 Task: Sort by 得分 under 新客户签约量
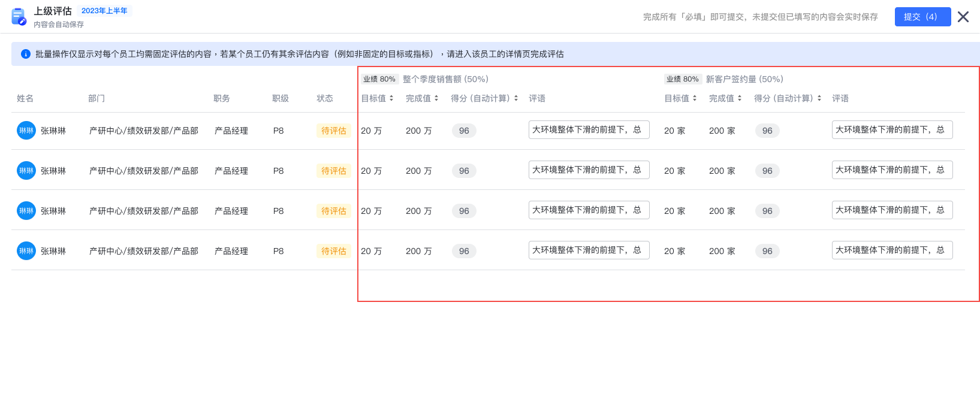pos(819,98)
